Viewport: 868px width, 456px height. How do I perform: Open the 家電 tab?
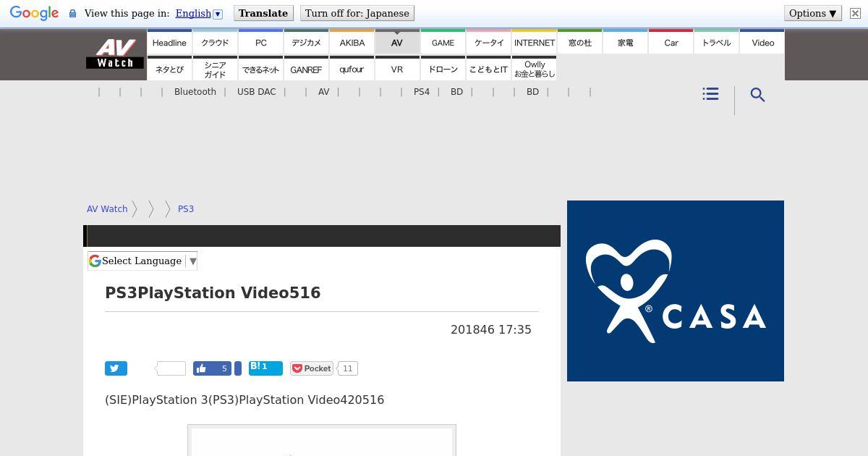coord(626,42)
